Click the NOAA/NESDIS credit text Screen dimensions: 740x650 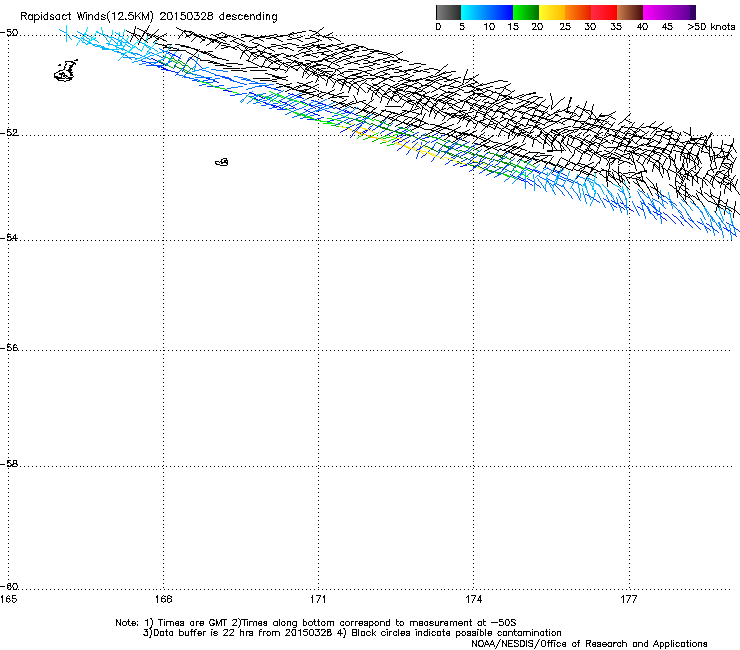(x=589, y=644)
